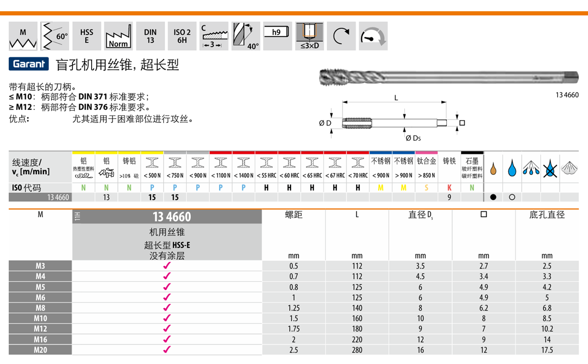
Task: Click the 钛合金 material header
Action: (426, 161)
